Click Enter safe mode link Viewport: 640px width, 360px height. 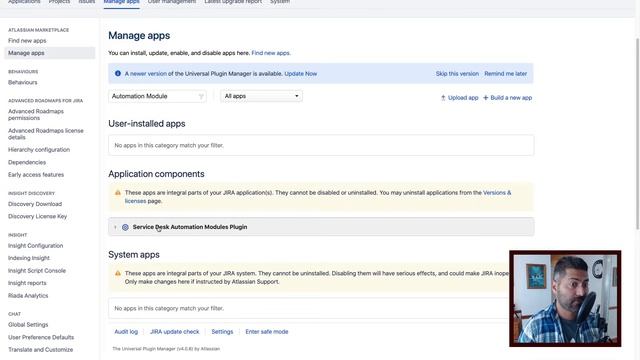pyautogui.click(x=267, y=332)
